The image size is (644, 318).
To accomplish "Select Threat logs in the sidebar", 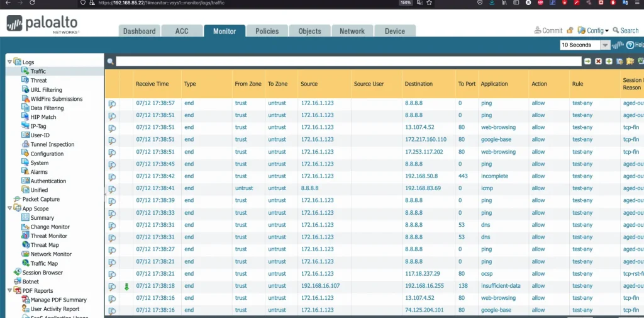I will [38, 81].
